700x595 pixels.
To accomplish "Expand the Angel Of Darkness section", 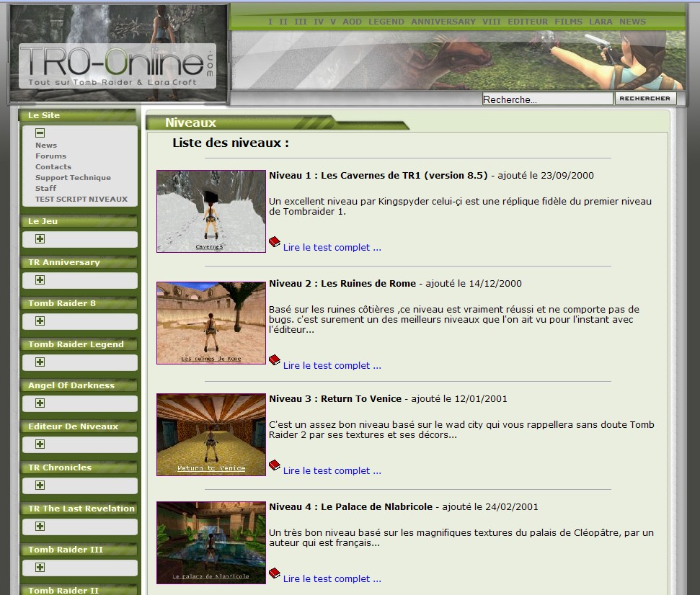I will [40, 403].
